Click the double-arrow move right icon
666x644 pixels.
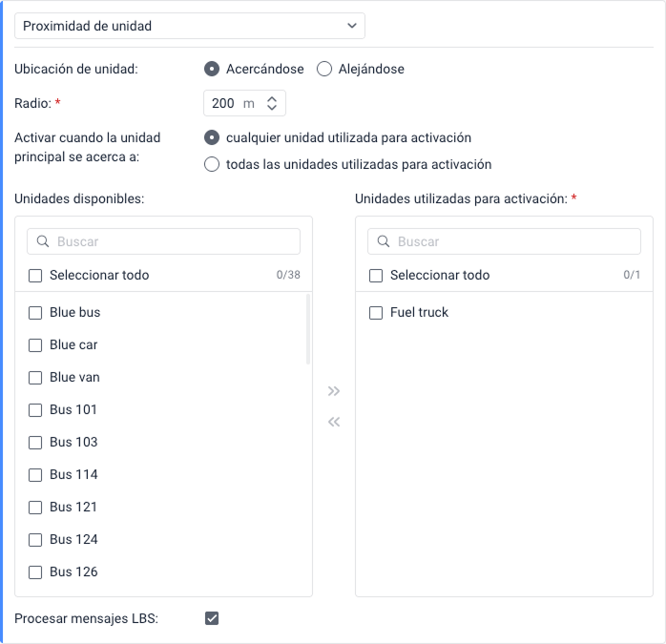[x=334, y=391]
